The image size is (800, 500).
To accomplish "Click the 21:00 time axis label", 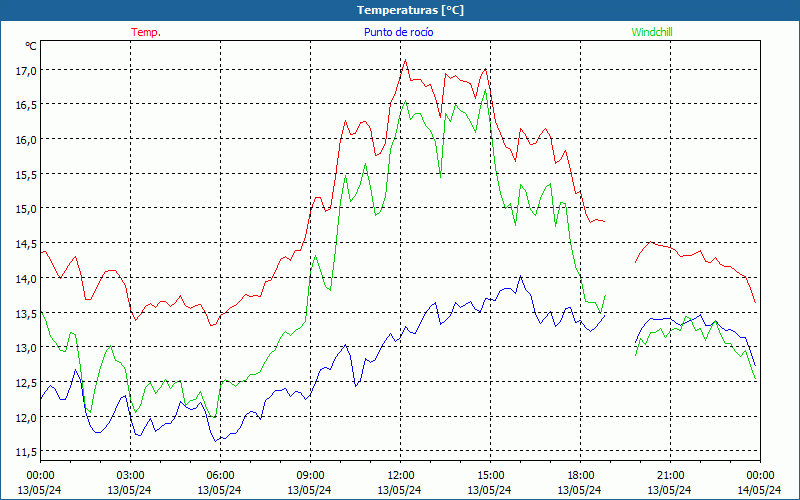I will pyautogui.click(x=670, y=476).
